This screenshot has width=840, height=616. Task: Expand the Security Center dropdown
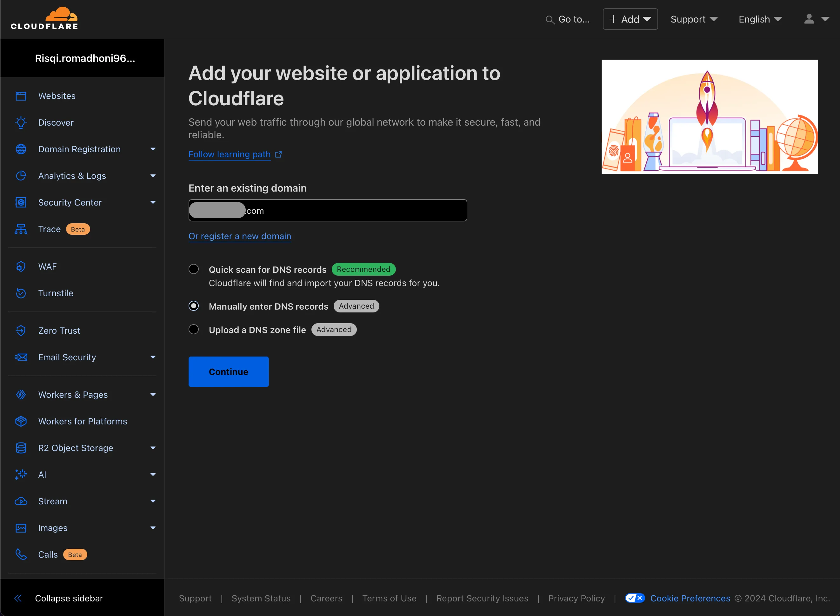pyautogui.click(x=152, y=202)
